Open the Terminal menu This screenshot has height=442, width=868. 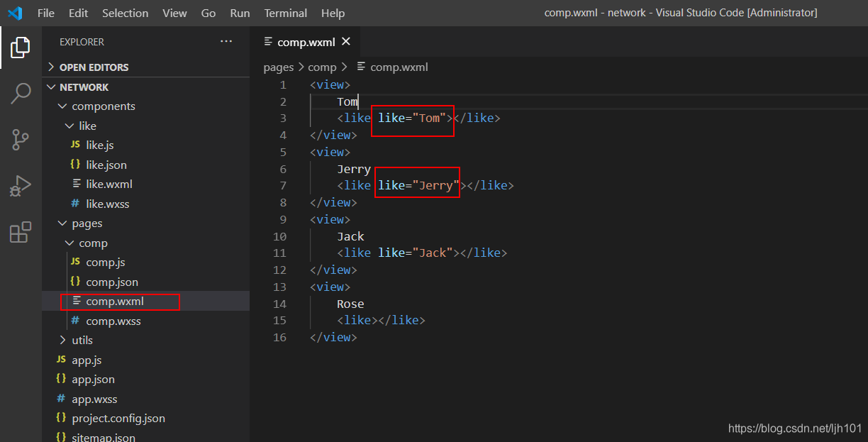(286, 13)
